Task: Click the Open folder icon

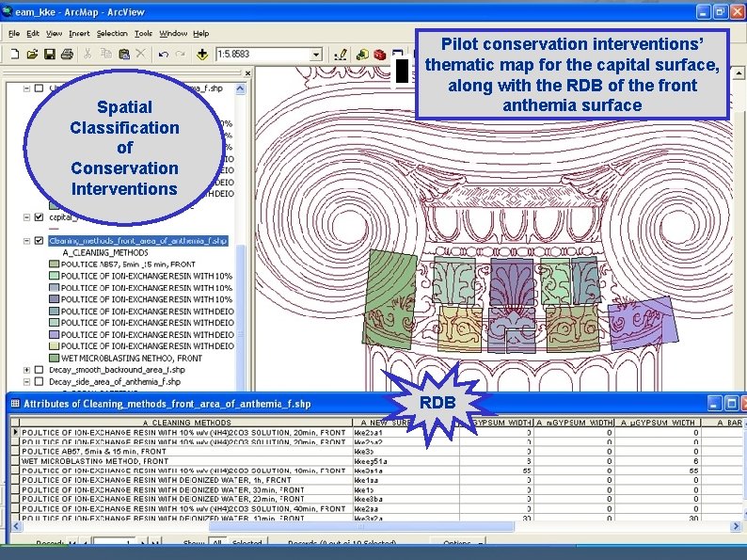Action: click(32, 55)
